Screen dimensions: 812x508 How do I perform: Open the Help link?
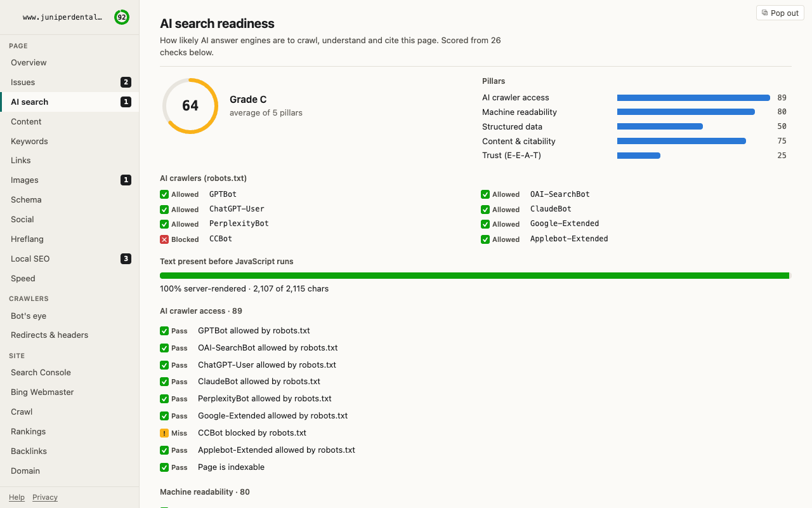point(16,497)
